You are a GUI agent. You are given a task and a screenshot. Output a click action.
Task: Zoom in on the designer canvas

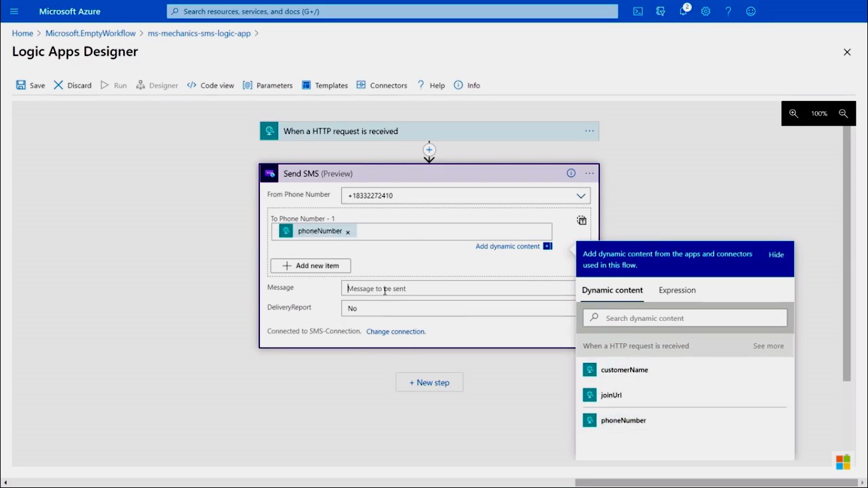(x=794, y=114)
